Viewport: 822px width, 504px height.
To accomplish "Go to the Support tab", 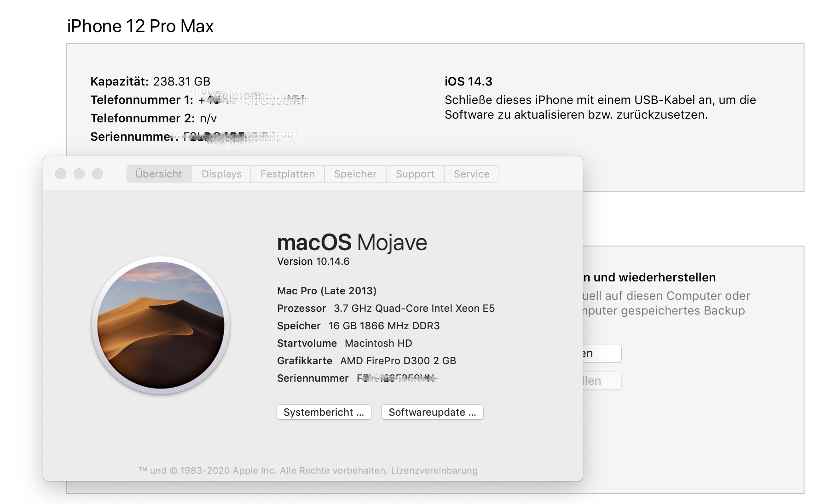I will click(415, 174).
